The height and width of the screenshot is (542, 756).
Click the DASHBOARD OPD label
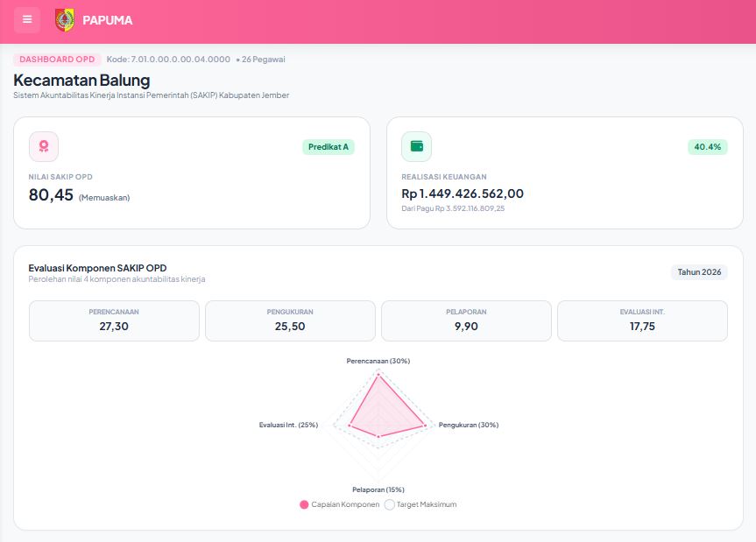click(x=57, y=60)
